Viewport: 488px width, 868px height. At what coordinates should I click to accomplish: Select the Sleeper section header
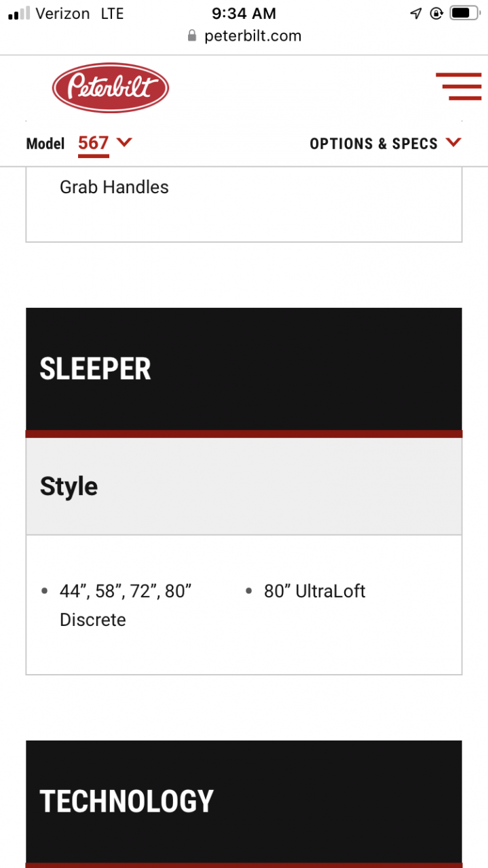244,369
